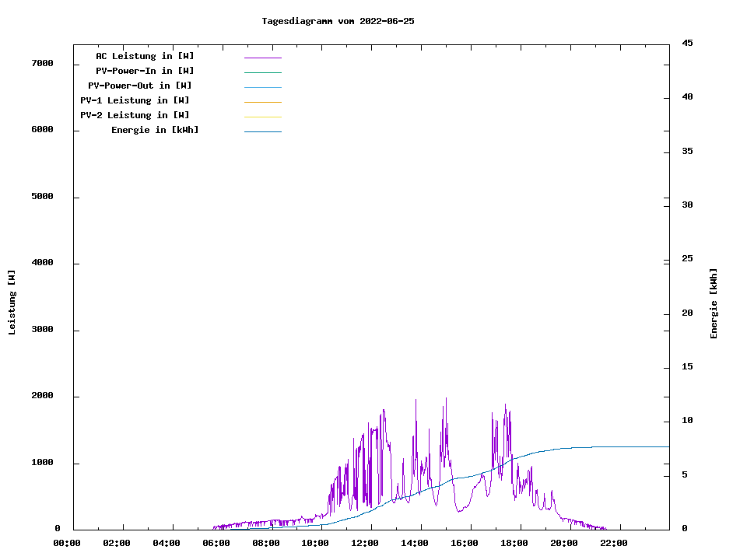The height and width of the screenshot is (560, 747).
Task: Click the vertical Energie [kWh] axis title
Action: click(714, 303)
